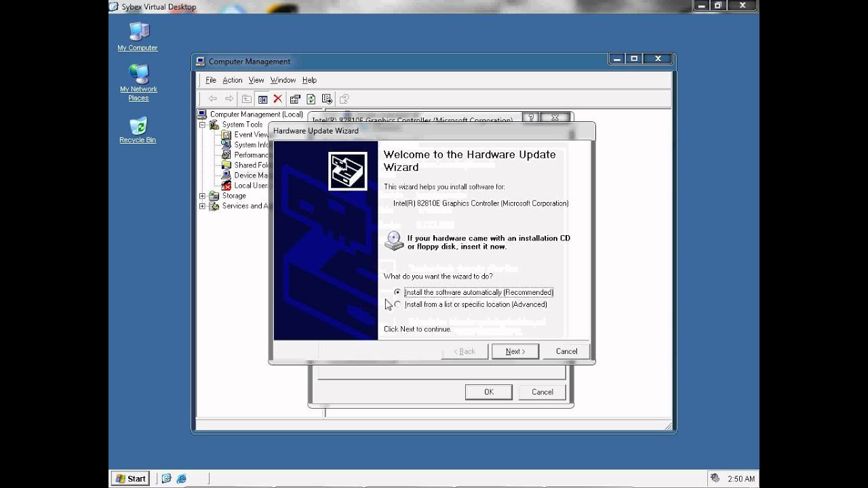Select the Local Users and Groups tree icon
This screenshot has height=488, width=868.
[226, 186]
